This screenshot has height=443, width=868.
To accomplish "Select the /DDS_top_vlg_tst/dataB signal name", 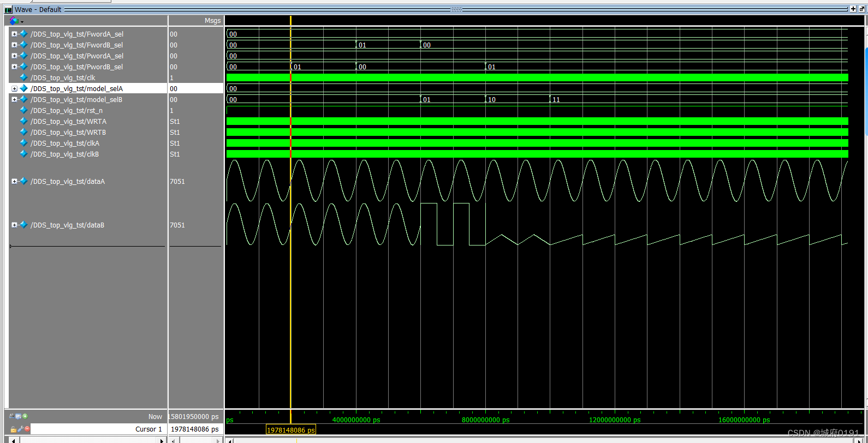I will coord(68,225).
